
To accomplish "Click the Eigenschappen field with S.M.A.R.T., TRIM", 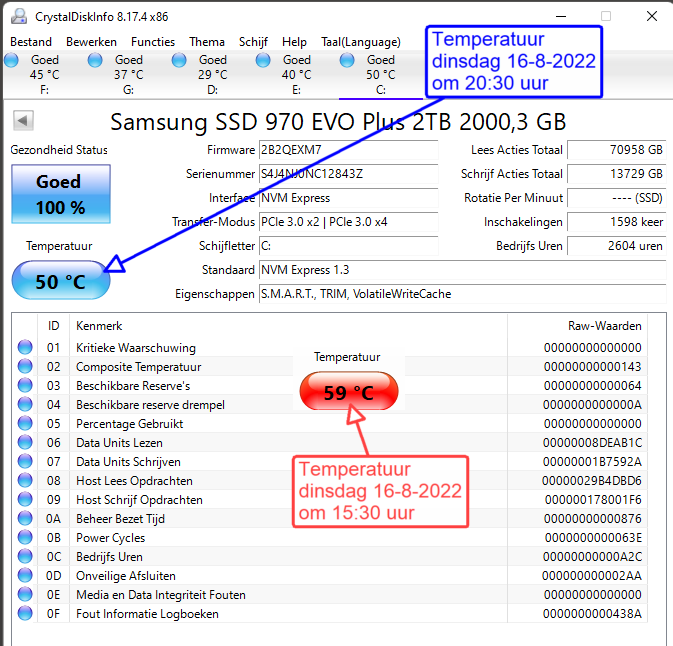I will [463, 294].
